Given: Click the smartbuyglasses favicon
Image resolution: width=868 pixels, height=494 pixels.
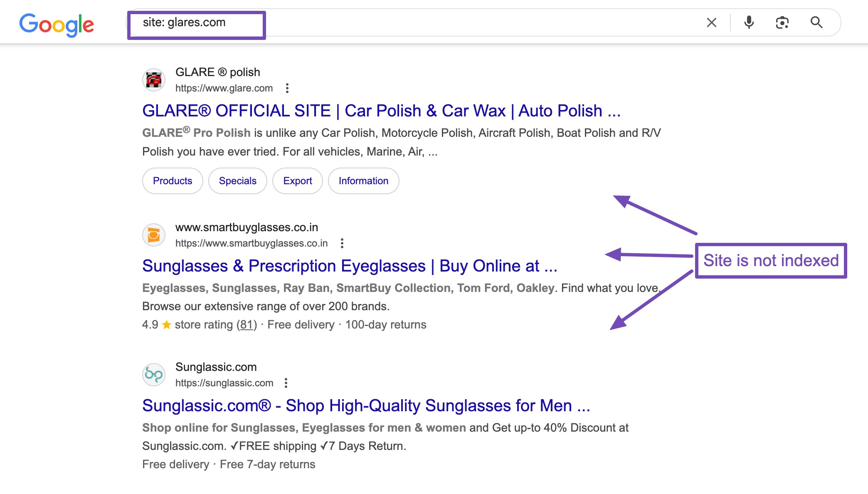Looking at the screenshot, I should 154,235.
